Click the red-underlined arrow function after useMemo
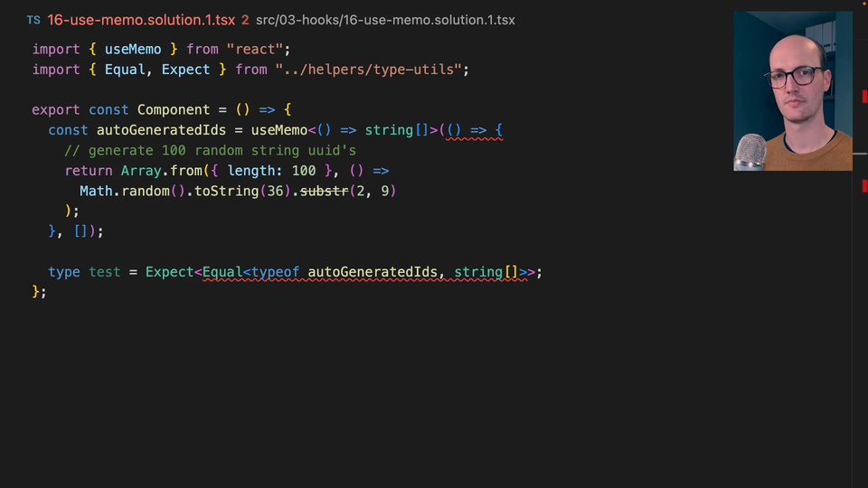 470,130
